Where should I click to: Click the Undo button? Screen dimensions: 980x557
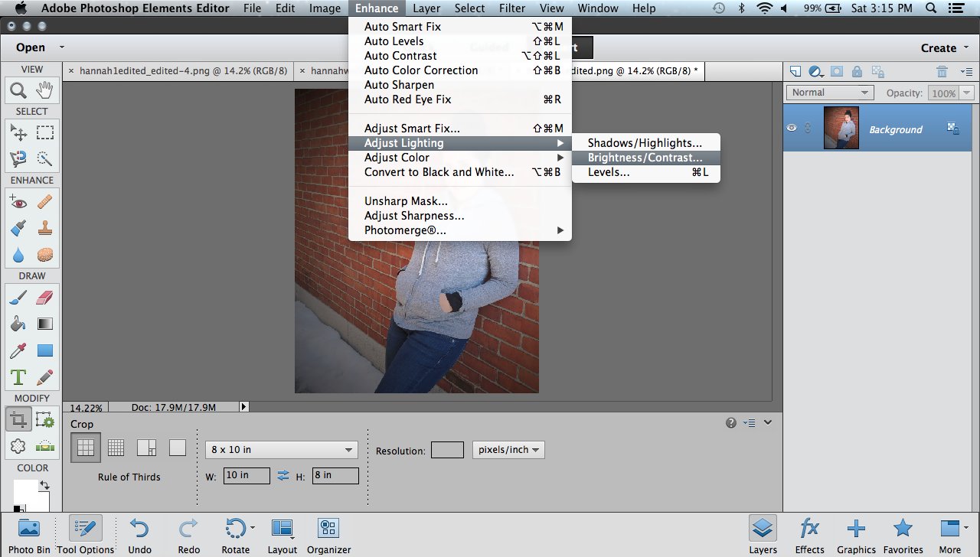pos(139,535)
